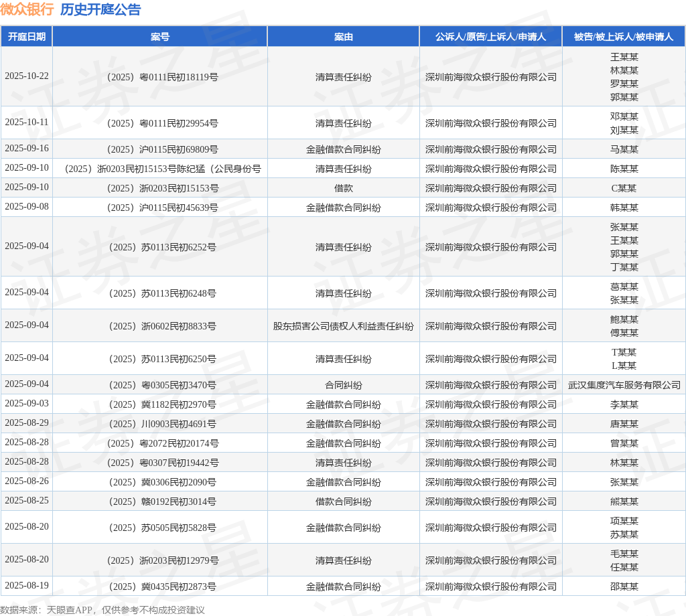Select the 公诉人/原告/上诉人/申请人 column header
Screen dimensions: 686x616
(490, 37)
